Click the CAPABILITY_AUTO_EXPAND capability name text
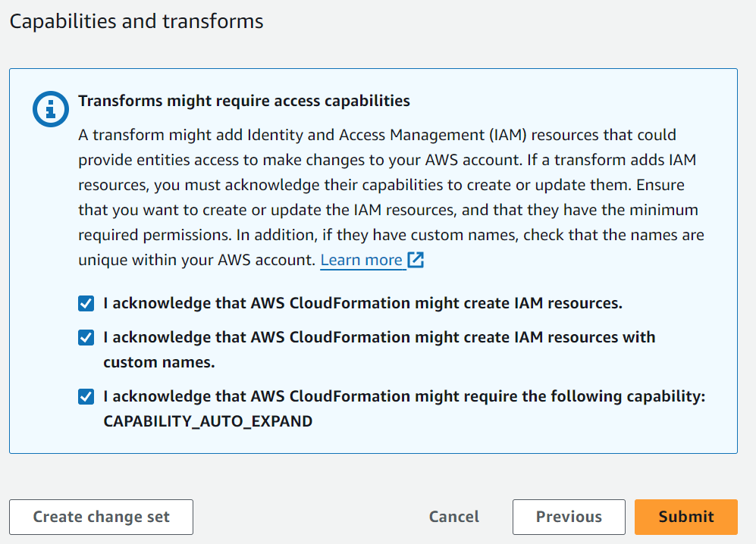Screen dimensions: 756x544 pyautogui.click(x=208, y=421)
